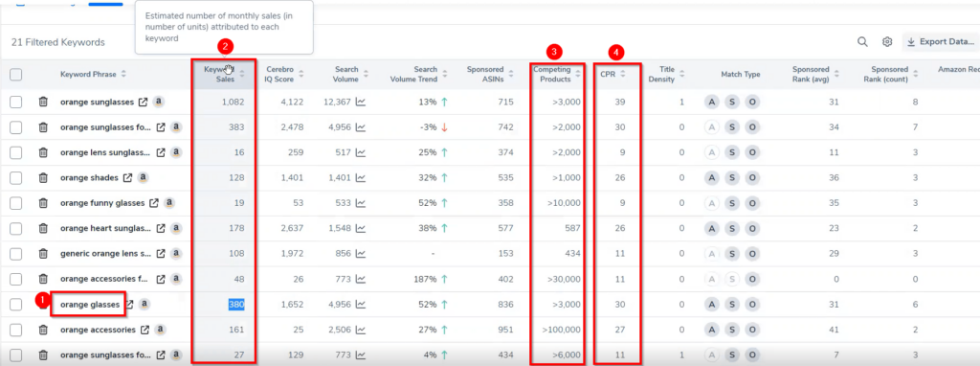Sort by Competing Products column
This screenshot has height=366, width=980.
point(578,75)
